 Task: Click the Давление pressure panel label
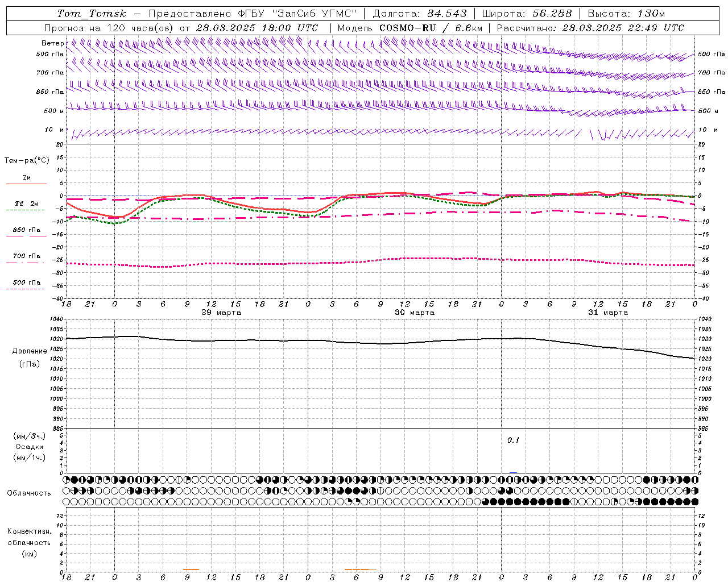pyautogui.click(x=30, y=351)
